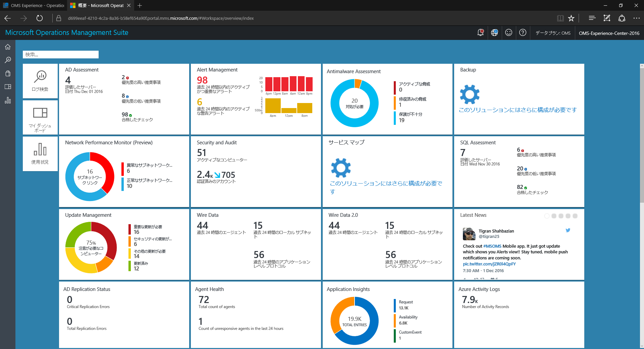Screen dimensions: 644x349
Task: Click the globe icon in header
Action: (x=494, y=33)
